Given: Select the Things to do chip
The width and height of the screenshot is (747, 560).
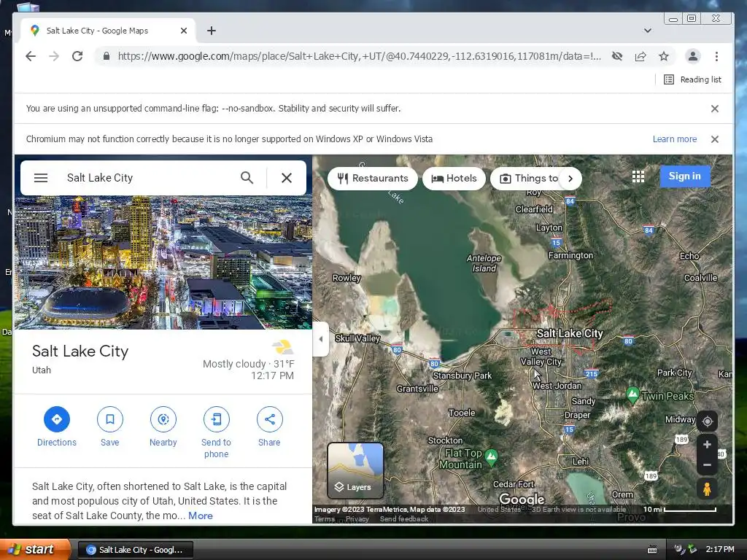Looking at the screenshot, I should (529, 179).
